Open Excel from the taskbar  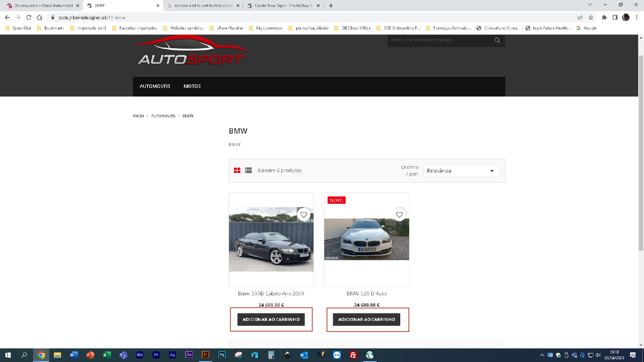pos(106,355)
